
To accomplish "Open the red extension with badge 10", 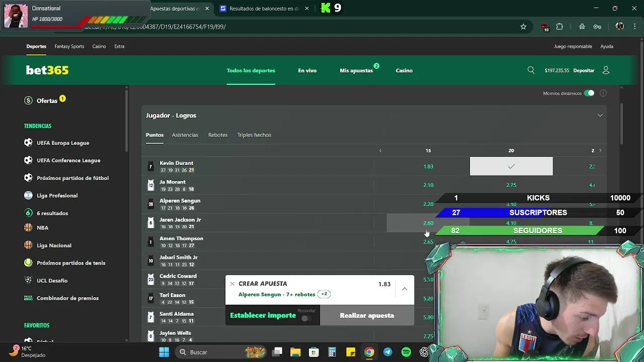I will (544, 27).
